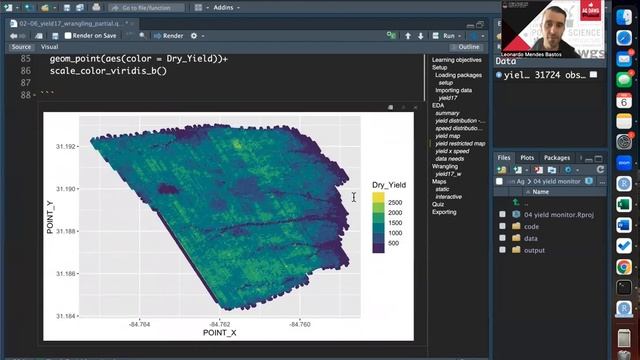Click the dark purple 500 swatch in Dry_Yield legend
The height and width of the screenshot is (360, 640).
click(x=378, y=248)
